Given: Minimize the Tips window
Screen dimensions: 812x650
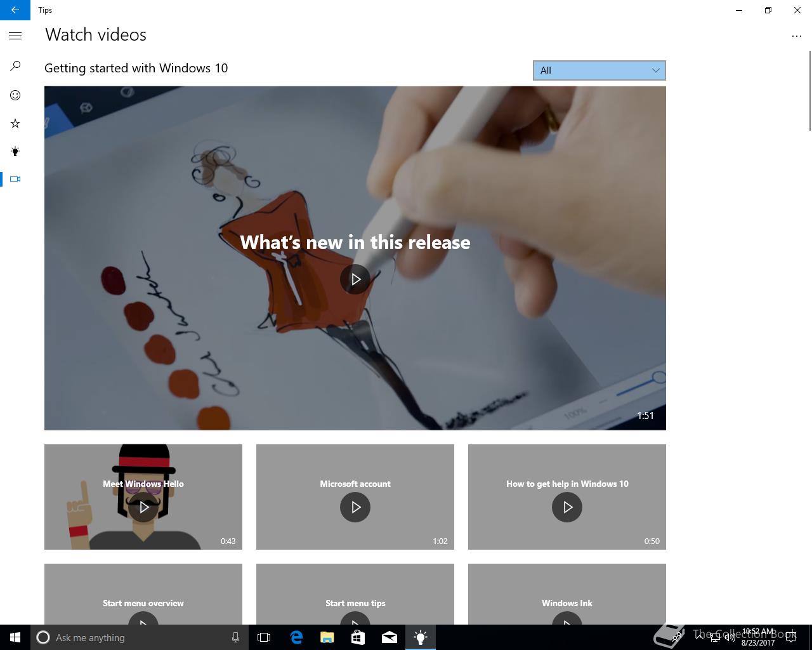Looking at the screenshot, I should click(739, 10).
